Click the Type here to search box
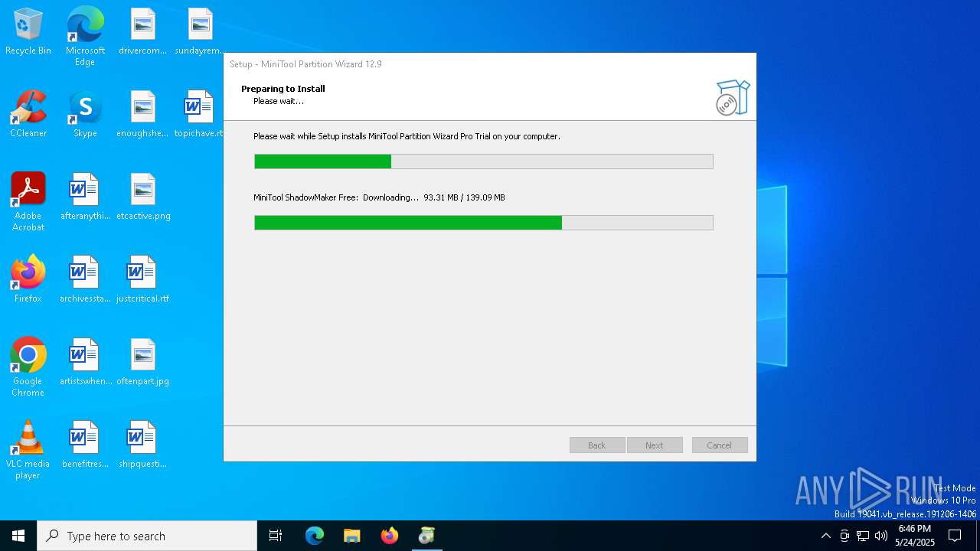This screenshot has width=980, height=551. 147,536
